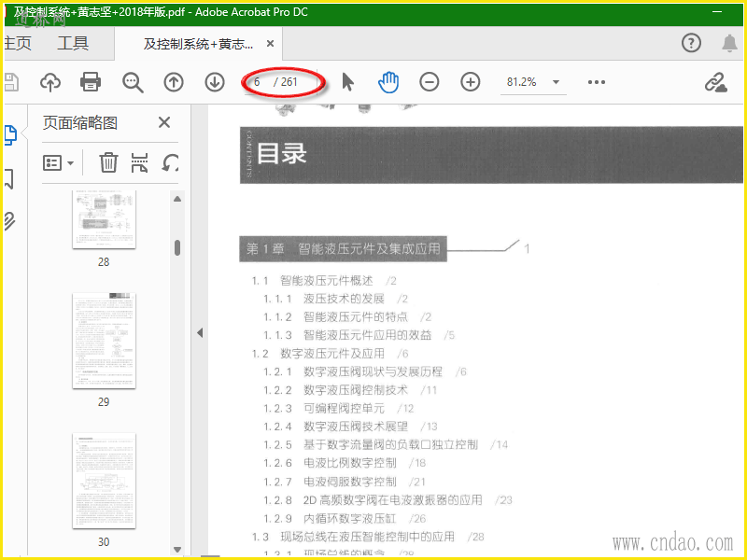The height and width of the screenshot is (560, 747).
Task: Select page 29 thumbnail
Action: coord(104,341)
